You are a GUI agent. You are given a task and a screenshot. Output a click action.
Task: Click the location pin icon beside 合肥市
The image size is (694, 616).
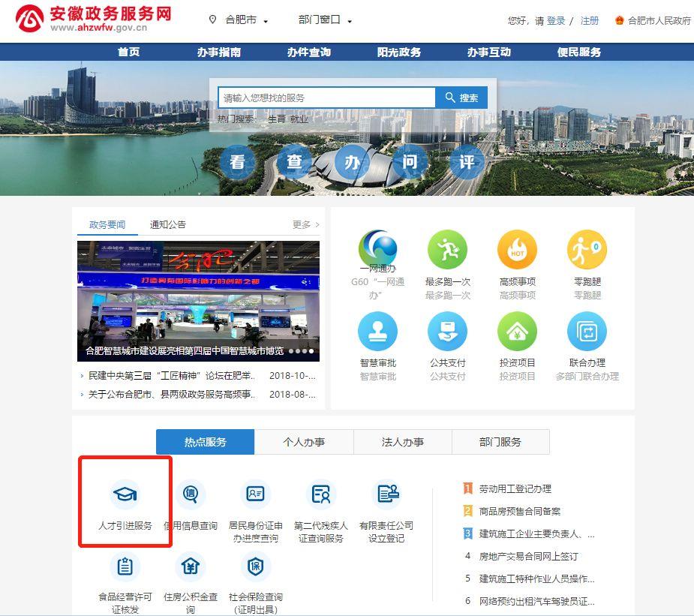pyautogui.click(x=212, y=20)
